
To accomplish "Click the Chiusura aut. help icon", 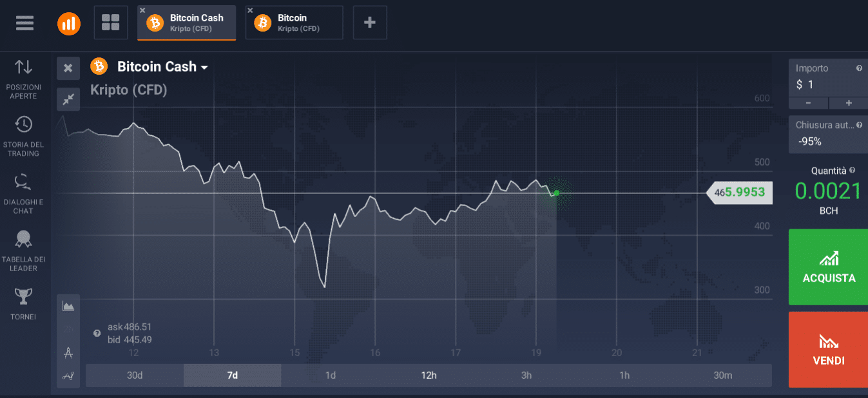I will [859, 125].
